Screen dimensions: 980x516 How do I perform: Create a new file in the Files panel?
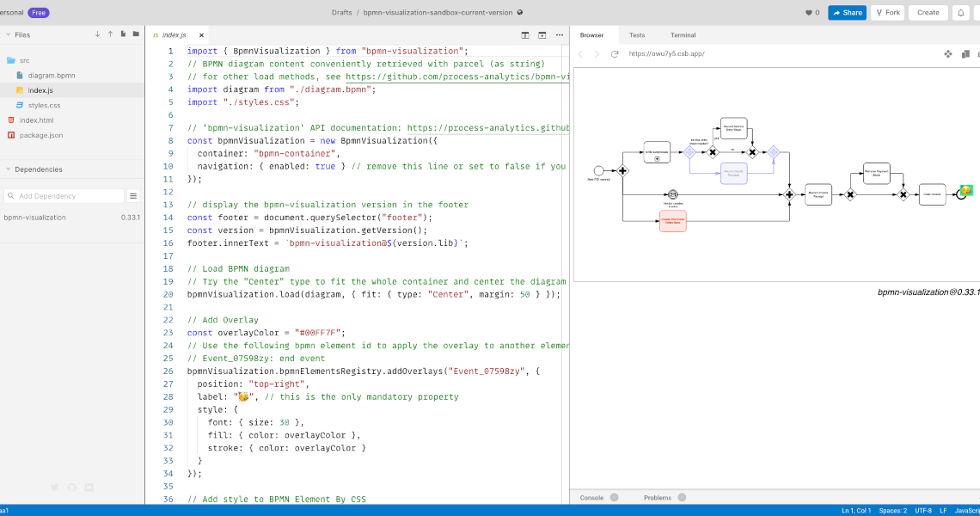tap(123, 33)
